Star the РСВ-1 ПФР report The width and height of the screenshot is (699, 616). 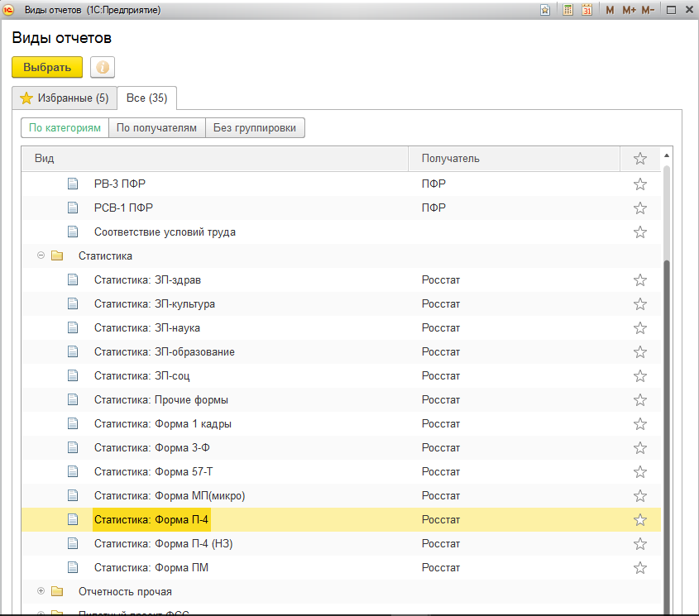pyautogui.click(x=640, y=208)
